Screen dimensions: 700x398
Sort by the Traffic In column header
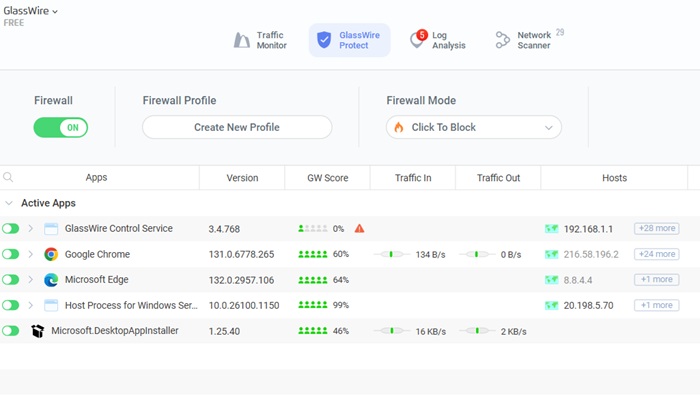click(x=413, y=178)
